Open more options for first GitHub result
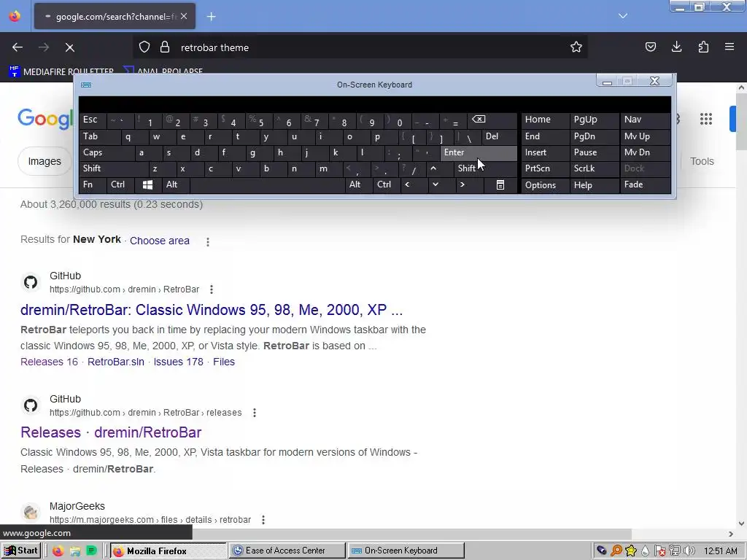The image size is (747, 560). pyautogui.click(x=212, y=289)
